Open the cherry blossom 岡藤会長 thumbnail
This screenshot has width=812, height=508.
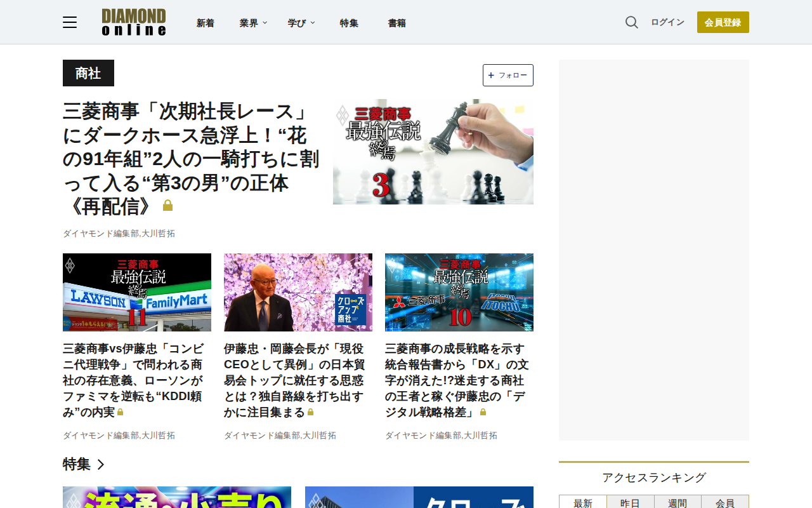298,292
